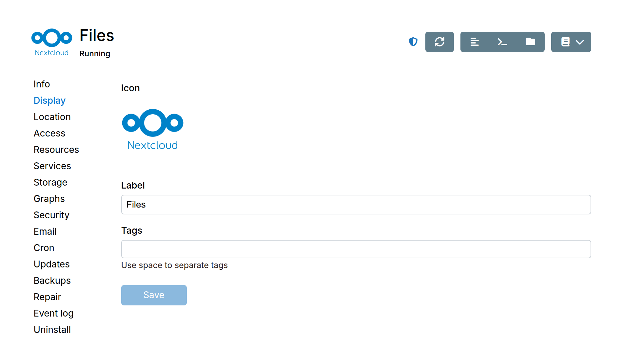This screenshot has width=622, height=364.
Task: Open the Info section
Action: pos(42,84)
